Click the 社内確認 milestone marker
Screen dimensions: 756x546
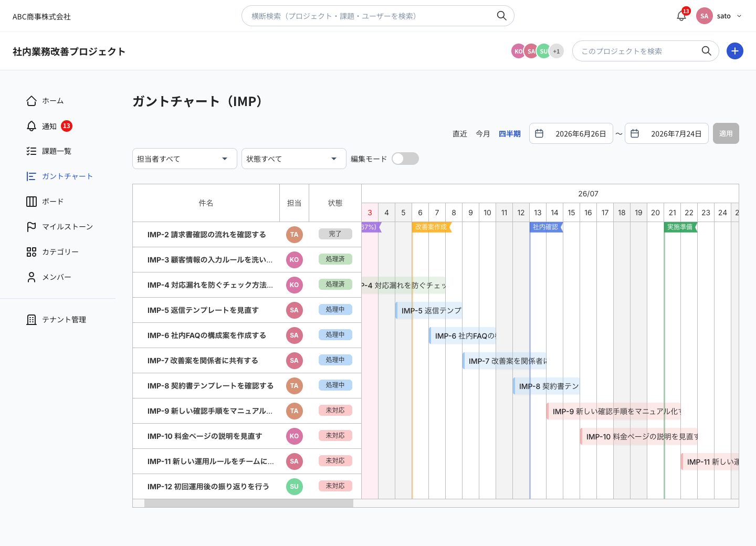tap(547, 227)
